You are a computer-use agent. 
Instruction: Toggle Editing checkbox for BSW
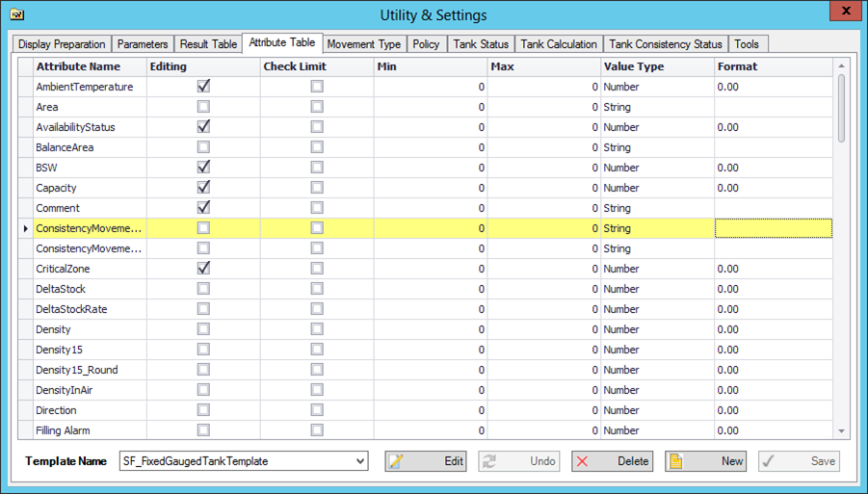click(x=203, y=167)
